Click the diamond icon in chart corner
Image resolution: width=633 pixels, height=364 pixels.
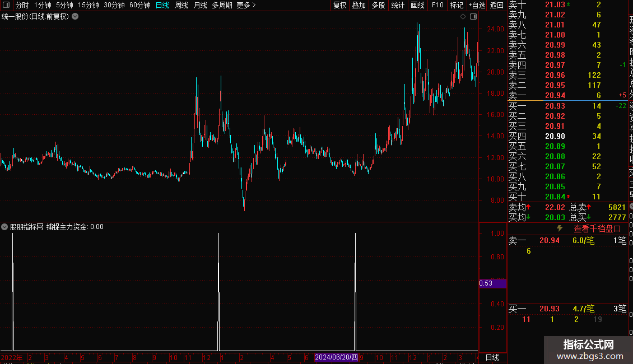[463, 17]
